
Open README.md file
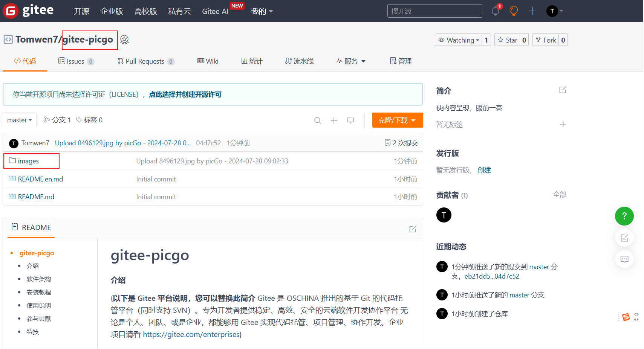(36, 197)
